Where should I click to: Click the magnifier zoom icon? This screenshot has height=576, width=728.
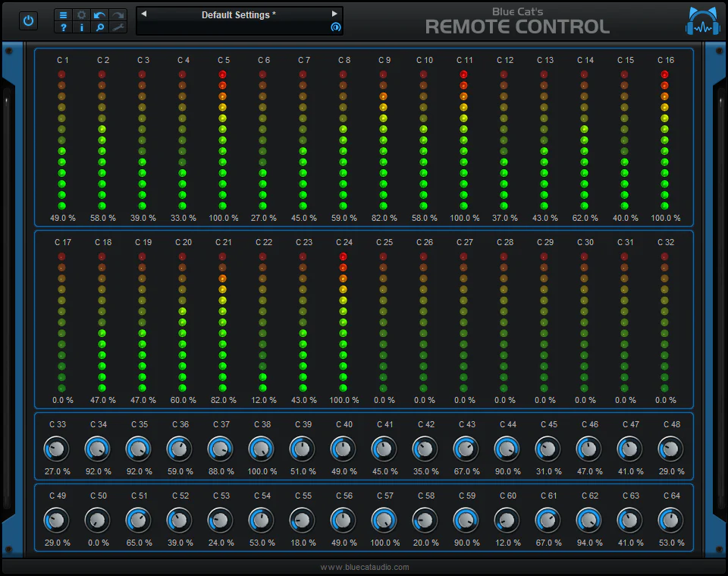(x=99, y=27)
